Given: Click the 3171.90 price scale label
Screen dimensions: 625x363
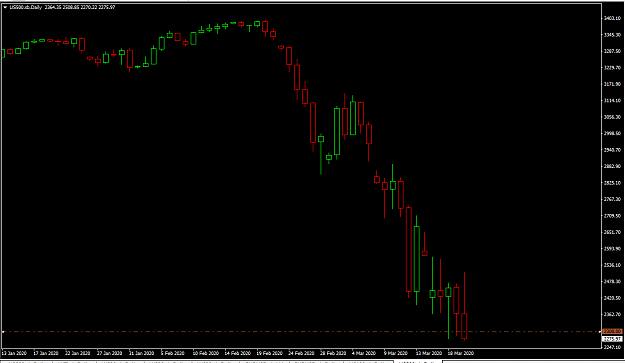Looking at the screenshot, I should coord(613,84).
